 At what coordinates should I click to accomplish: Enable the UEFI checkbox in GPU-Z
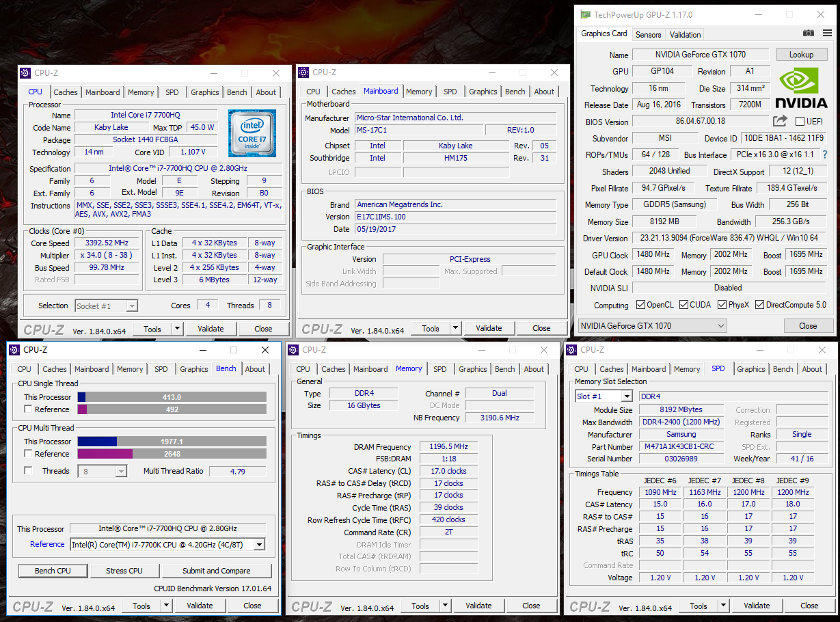(x=800, y=121)
